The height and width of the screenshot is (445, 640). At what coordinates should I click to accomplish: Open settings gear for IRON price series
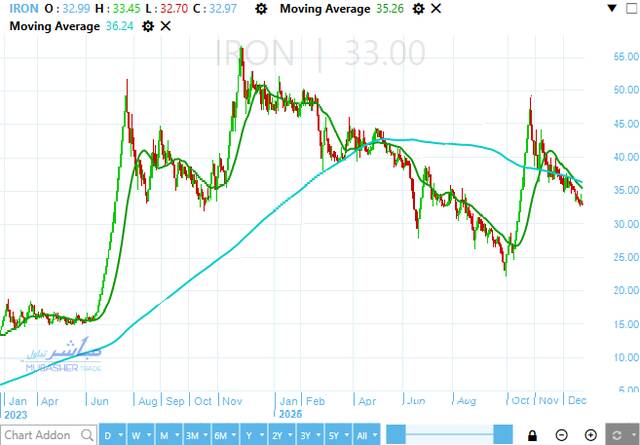click(261, 9)
